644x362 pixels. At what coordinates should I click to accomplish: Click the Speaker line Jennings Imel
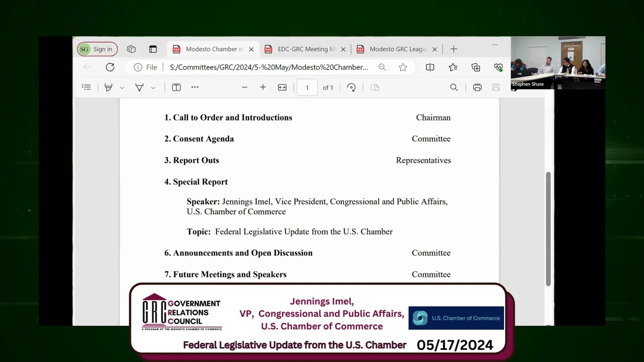pos(317,207)
